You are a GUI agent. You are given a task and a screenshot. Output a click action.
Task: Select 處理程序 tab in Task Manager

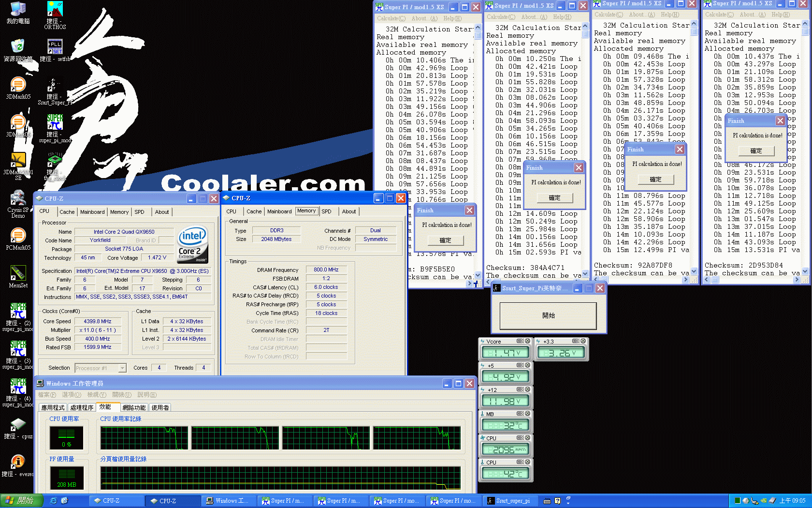click(82, 407)
